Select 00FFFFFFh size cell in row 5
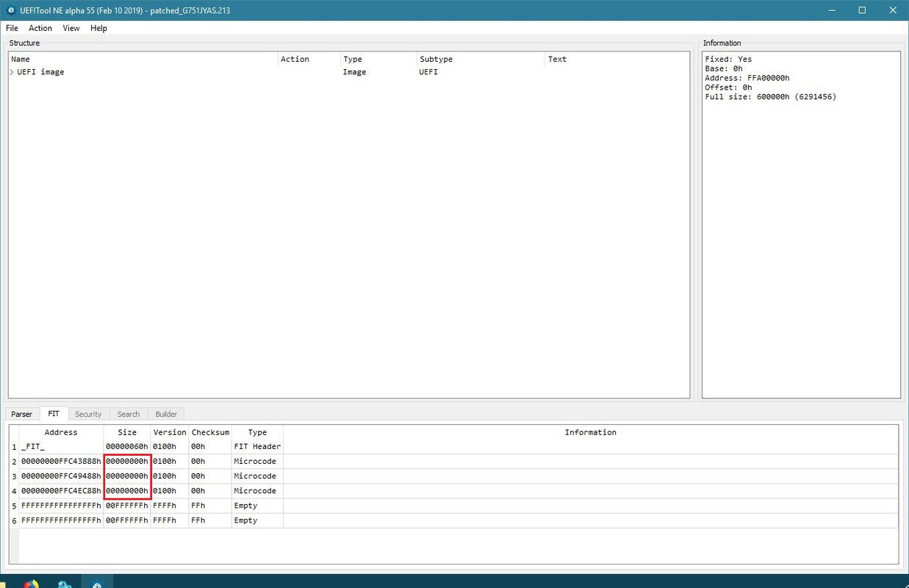This screenshot has height=588, width=909. click(x=127, y=506)
